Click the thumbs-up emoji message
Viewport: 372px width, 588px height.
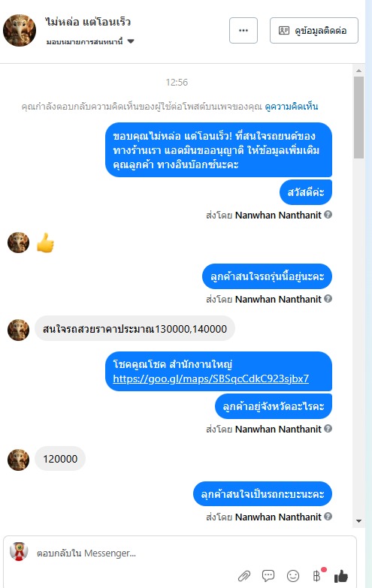point(45,243)
